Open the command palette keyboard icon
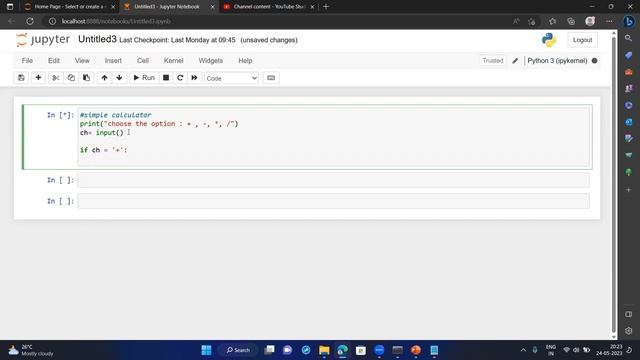Image resolution: width=640 pixels, height=360 pixels. coord(271,78)
